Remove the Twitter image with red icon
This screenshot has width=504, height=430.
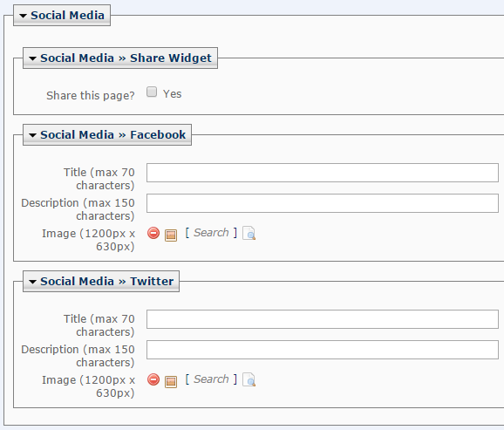(x=153, y=379)
